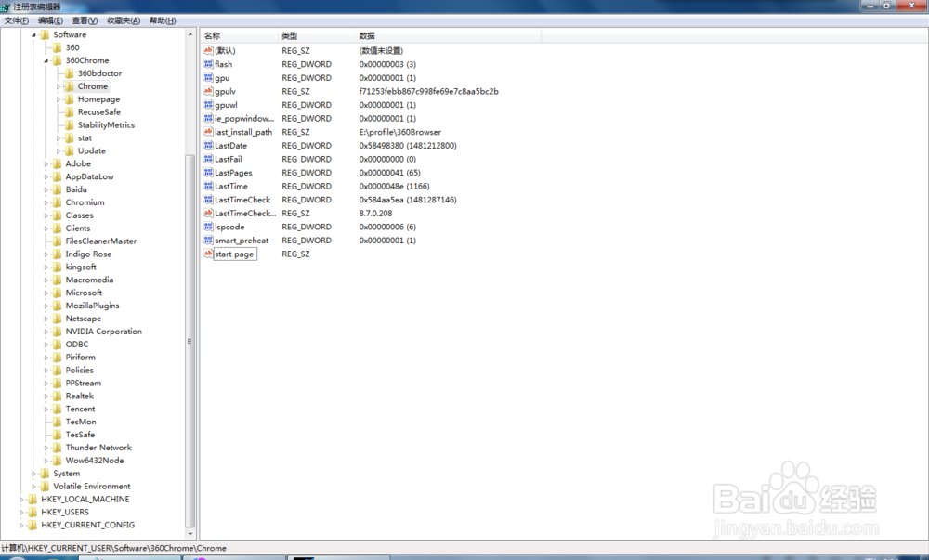This screenshot has height=560, width=929.
Task: Expand the Chromium key
Action: [46, 202]
